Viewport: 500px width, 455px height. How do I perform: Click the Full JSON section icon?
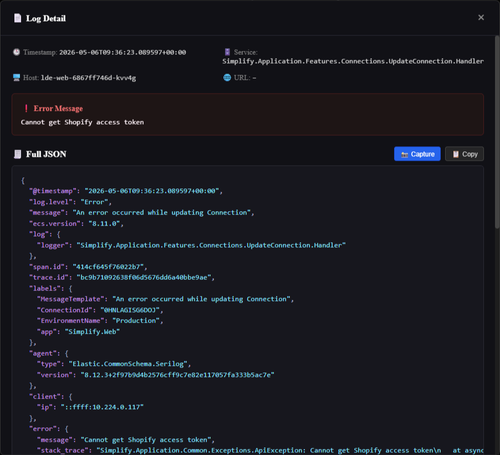17,154
